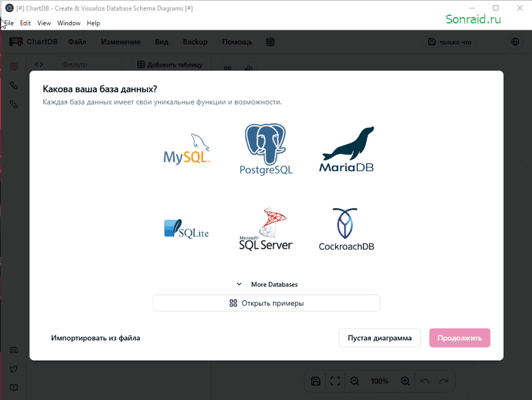
Task: Open the Backup menu
Action: click(195, 42)
